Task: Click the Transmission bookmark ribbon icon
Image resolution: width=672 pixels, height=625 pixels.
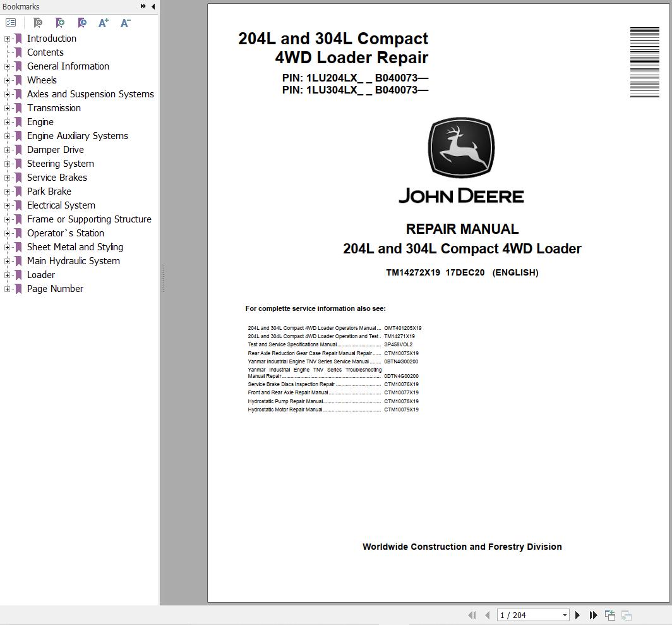Action: coord(18,108)
